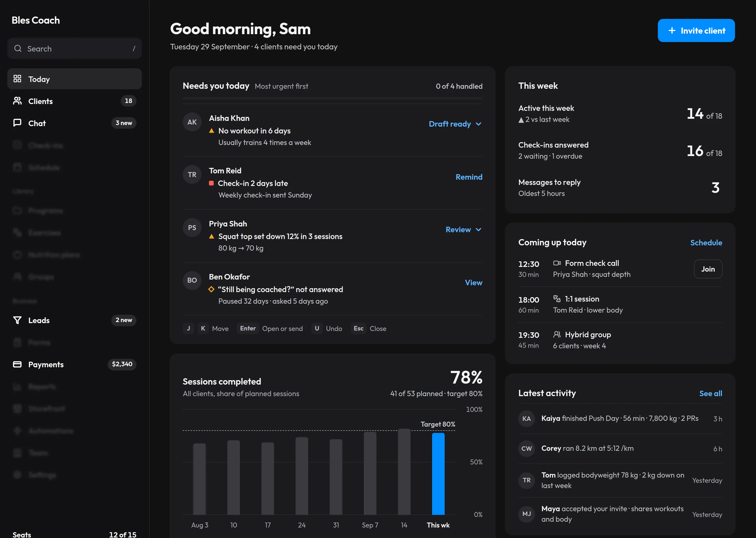Viewport: 756px width, 538px height.
Task: Click the plus icon in Invite client
Action: tap(672, 30)
